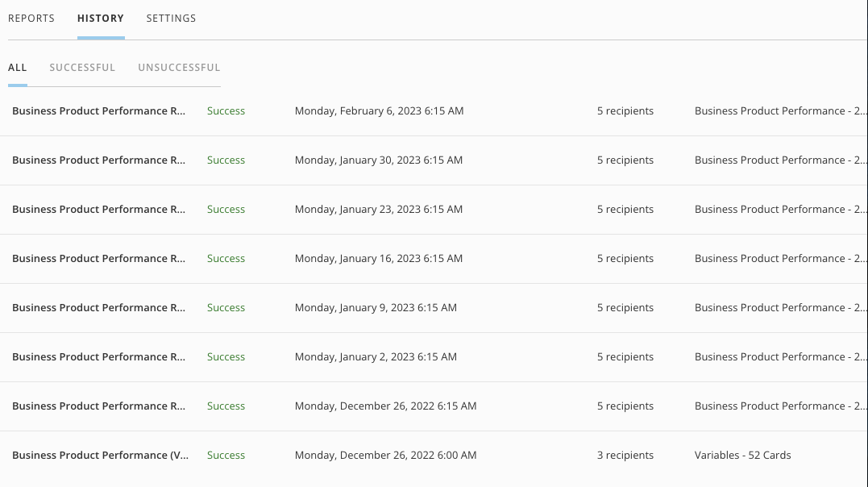The width and height of the screenshot is (868, 487).
Task: Open the January 9 report history entry
Action: tap(98, 307)
